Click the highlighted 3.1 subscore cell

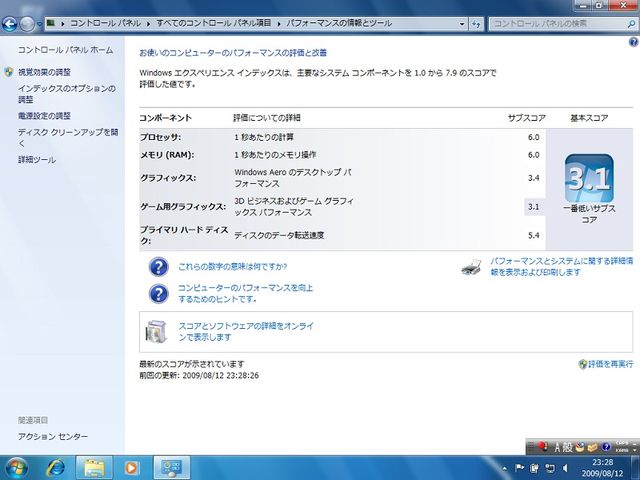point(534,207)
